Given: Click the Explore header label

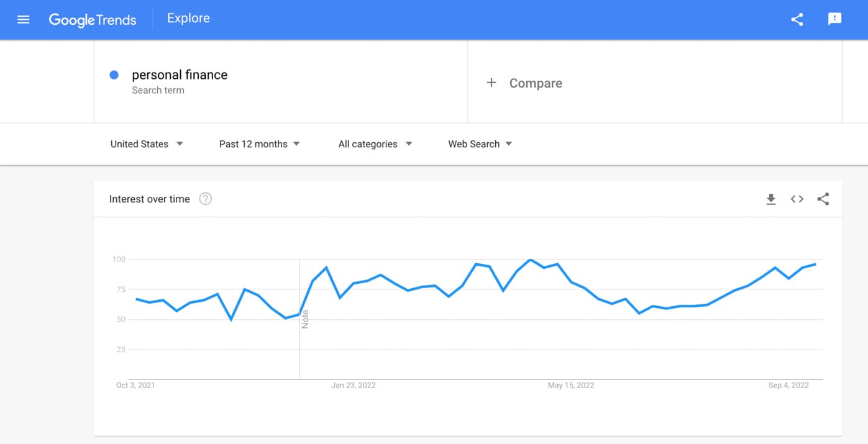Looking at the screenshot, I should (188, 19).
